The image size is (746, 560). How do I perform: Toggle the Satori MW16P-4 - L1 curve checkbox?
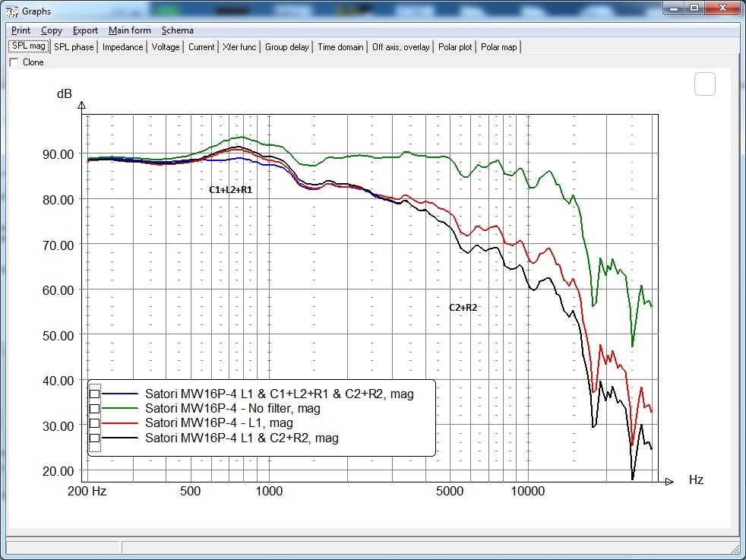95,423
